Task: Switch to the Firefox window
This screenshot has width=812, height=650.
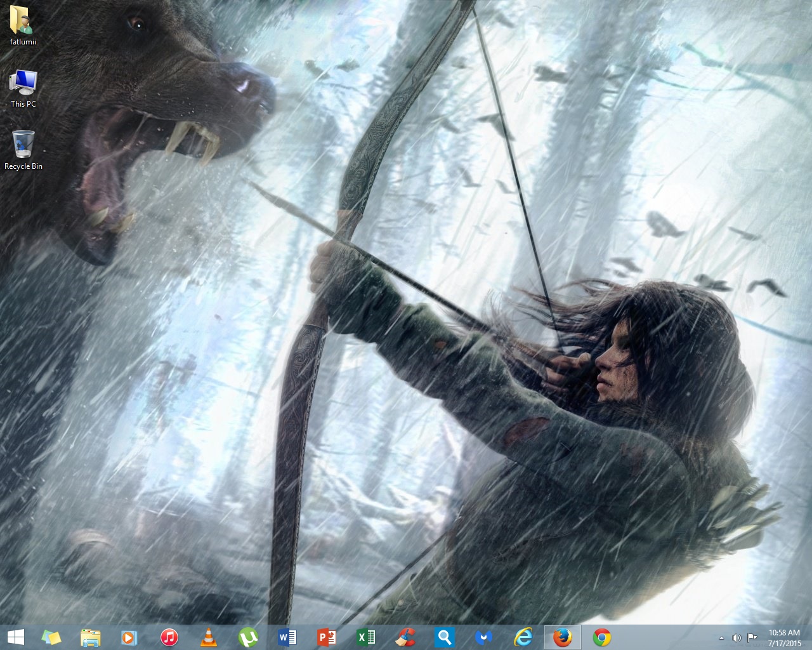Action: tap(563, 637)
